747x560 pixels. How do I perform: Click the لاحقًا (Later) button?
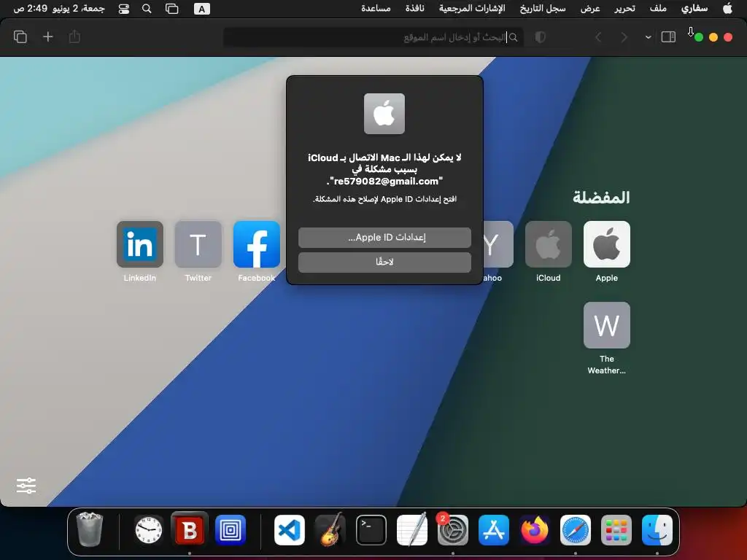click(384, 262)
